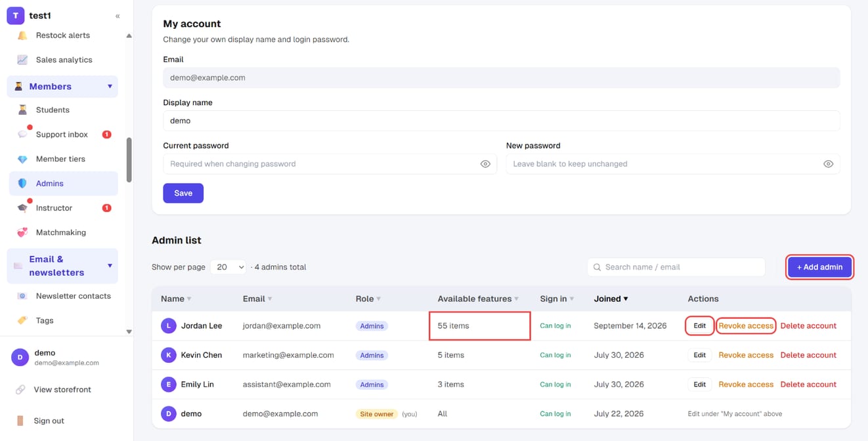The height and width of the screenshot is (441, 868).
Task: Sort by Available features column
Action: (x=478, y=299)
